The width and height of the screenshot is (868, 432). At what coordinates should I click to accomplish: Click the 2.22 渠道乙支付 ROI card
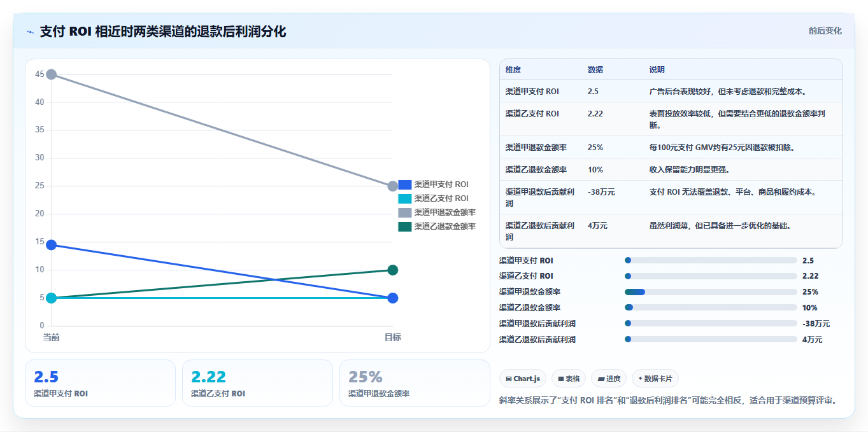[x=257, y=383]
